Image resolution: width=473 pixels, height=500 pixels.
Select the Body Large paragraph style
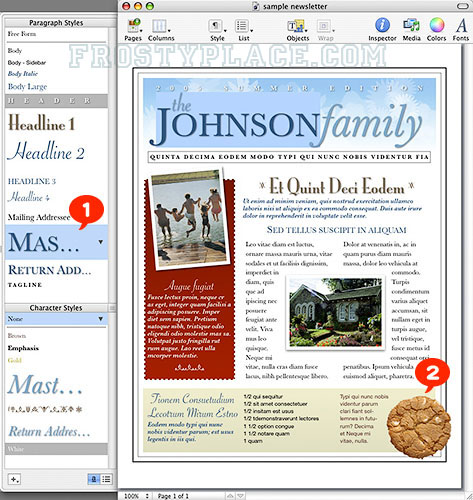28,87
